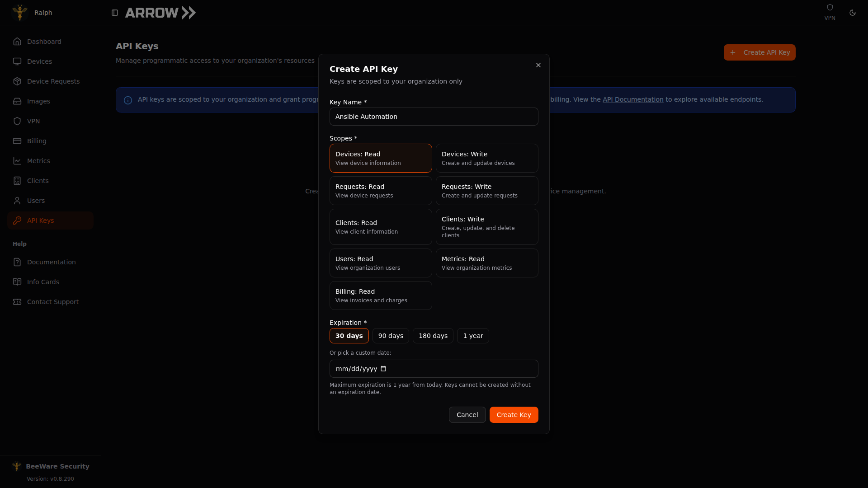Image resolution: width=868 pixels, height=488 pixels.
Task: Open the API Documentation link
Action: [633, 99]
